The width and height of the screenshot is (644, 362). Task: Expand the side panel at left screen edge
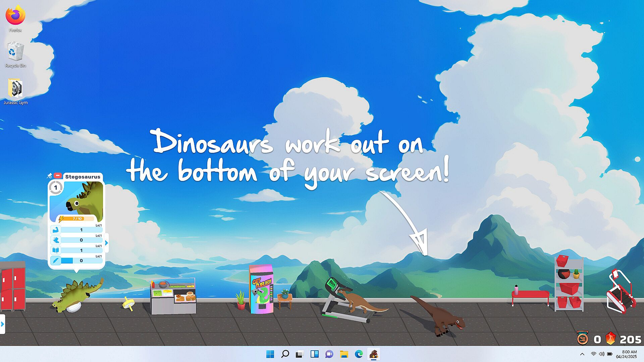click(x=2, y=324)
